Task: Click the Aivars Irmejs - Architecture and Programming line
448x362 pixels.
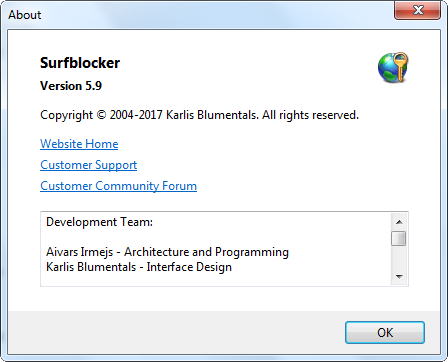Action: pos(167,252)
